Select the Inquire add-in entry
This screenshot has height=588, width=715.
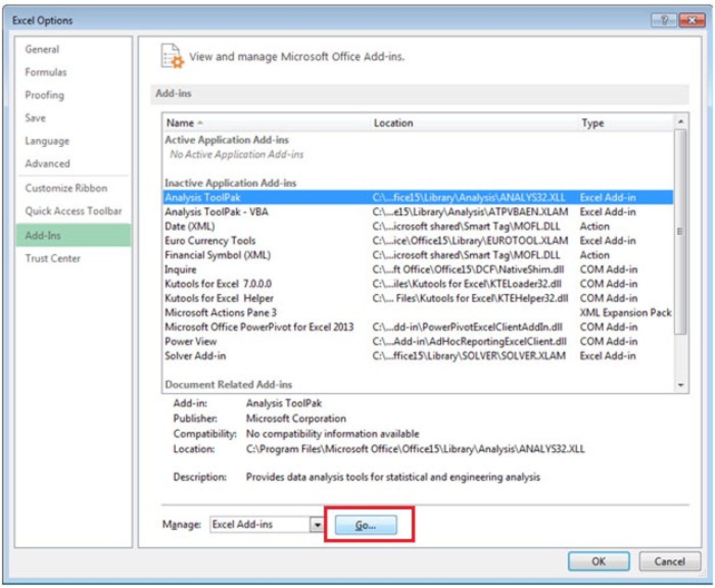pyautogui.click(x=181, y=269)
